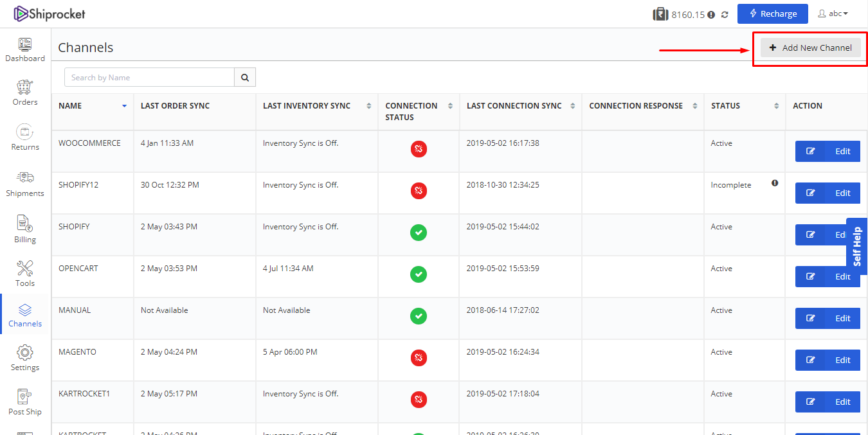
Task: Click Add New Channel button
Action: pos(810,48)
